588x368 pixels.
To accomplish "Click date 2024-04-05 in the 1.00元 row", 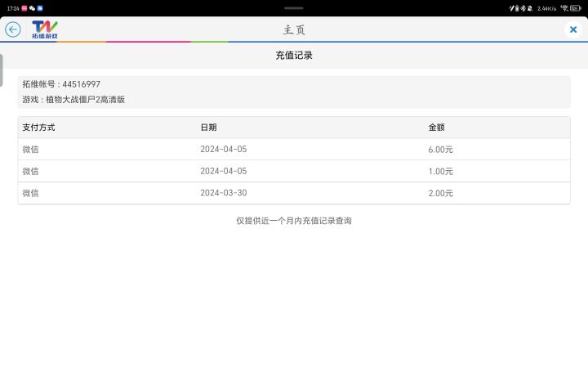I will click(224, 171).
